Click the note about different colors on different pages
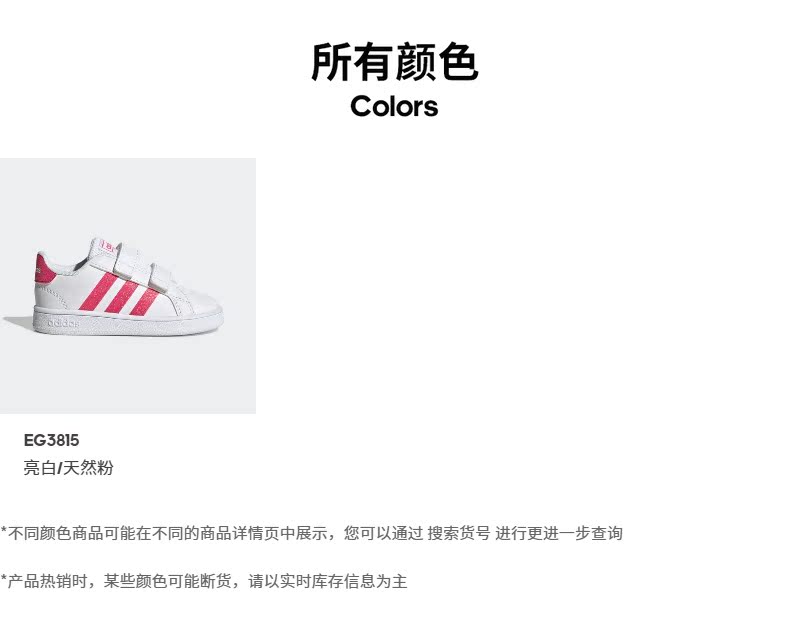The height and width of the screenshot is (633, 790). pos(311,533)
